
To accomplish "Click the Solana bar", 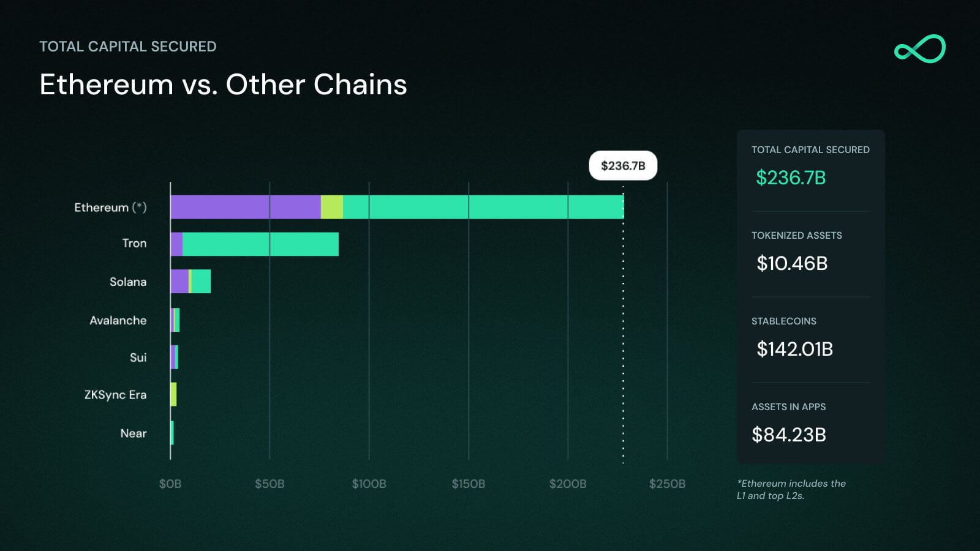I will (190, 282).
